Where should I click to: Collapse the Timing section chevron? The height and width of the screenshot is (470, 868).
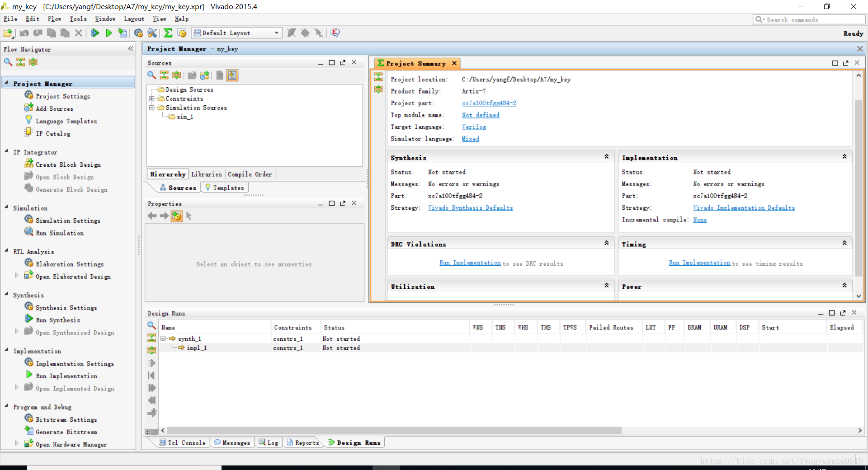(844, 243)
